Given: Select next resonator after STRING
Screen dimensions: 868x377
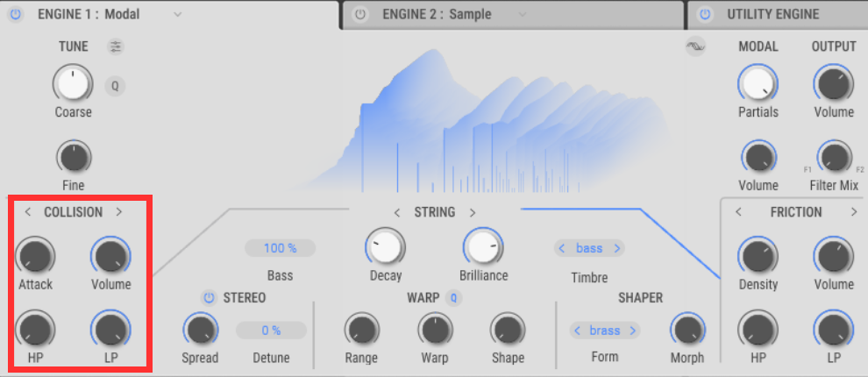Looking at the screenshot, I should click(x=473, y=212).
